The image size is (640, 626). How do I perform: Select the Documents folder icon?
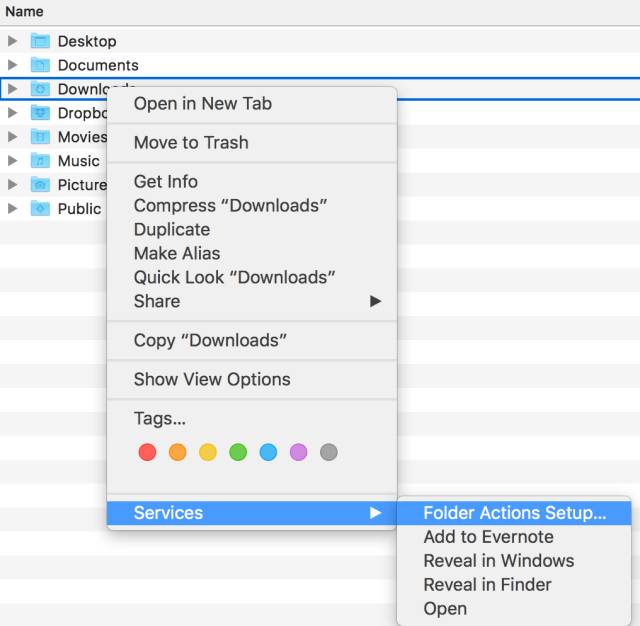40,65
